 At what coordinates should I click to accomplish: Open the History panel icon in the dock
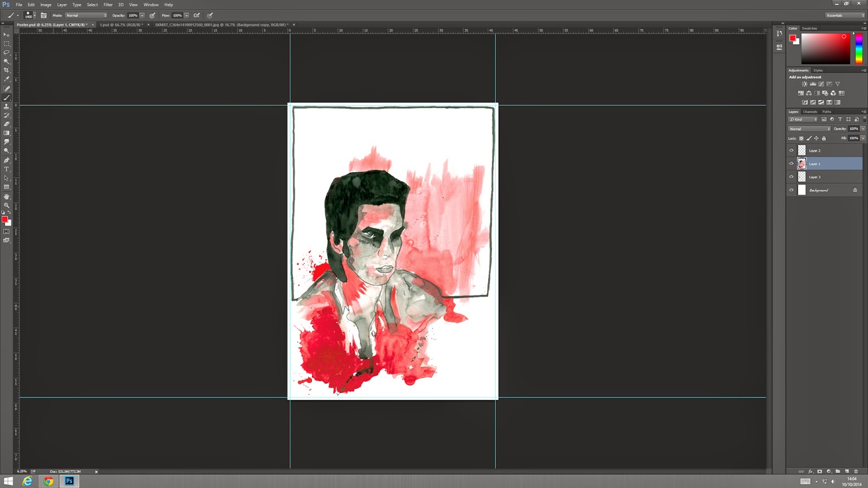tap(780, 34)
